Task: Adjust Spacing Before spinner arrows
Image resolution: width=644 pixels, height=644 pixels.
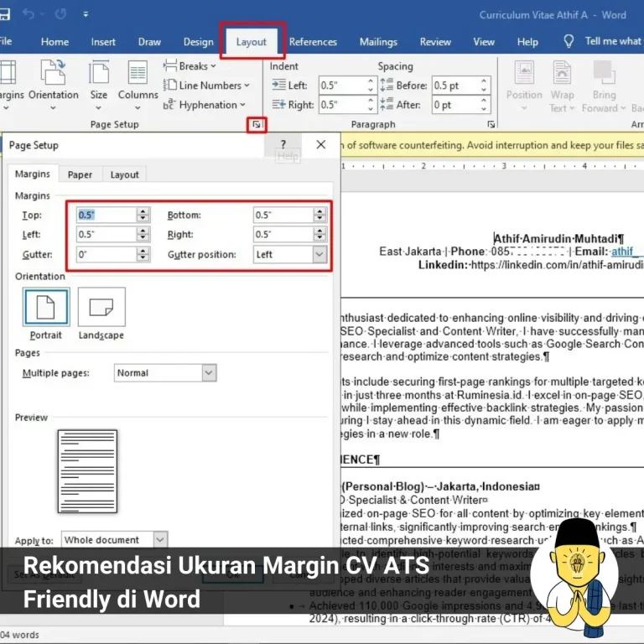Action: (484, 86)
